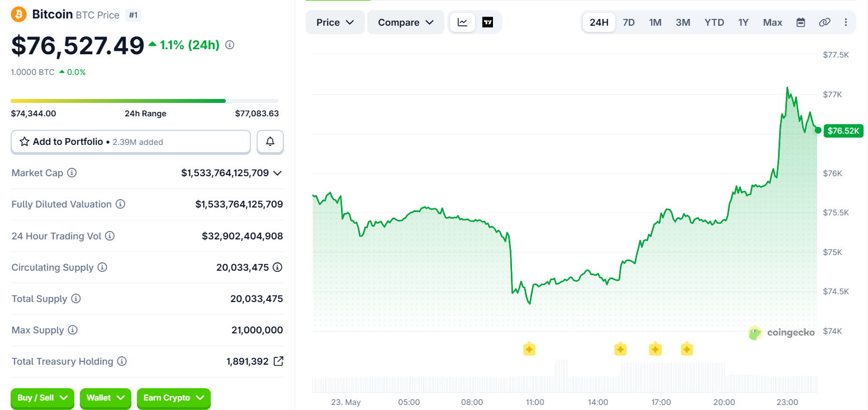
Task: Click the 24h Range progress bar
Action: tap(145, 101)
